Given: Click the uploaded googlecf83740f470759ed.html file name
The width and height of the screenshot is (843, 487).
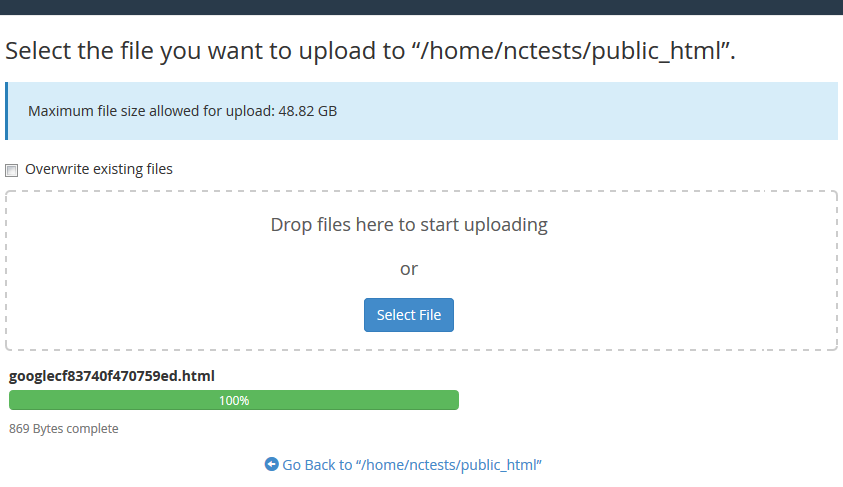Looking at the screenshot, I should [x=112, y=376].
